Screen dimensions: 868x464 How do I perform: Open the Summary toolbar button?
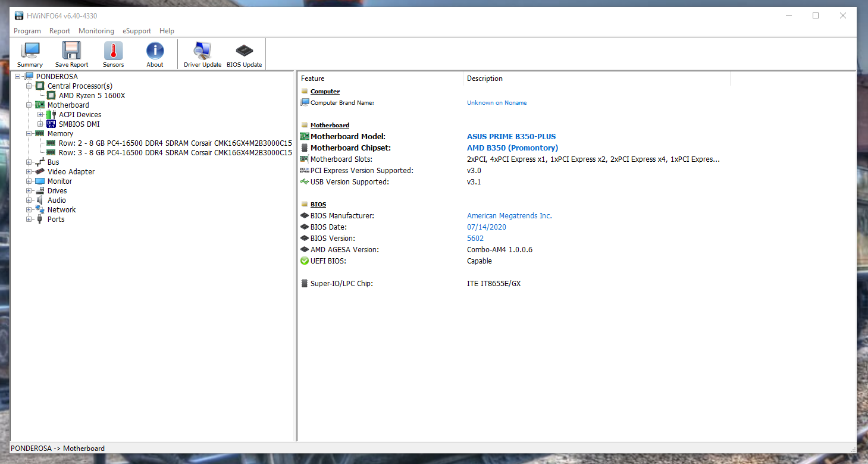pyautogui.click(x=30, y=55)
